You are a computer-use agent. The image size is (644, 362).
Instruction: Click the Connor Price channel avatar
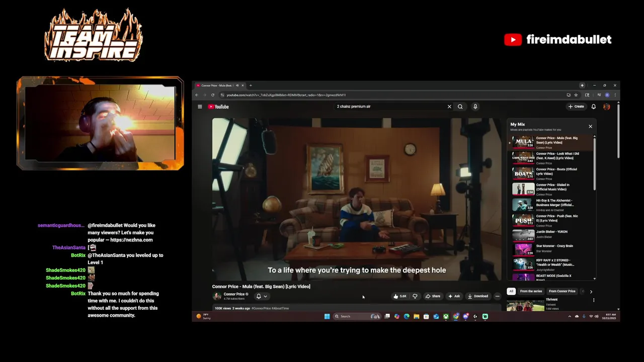click(x=217, y=296)
